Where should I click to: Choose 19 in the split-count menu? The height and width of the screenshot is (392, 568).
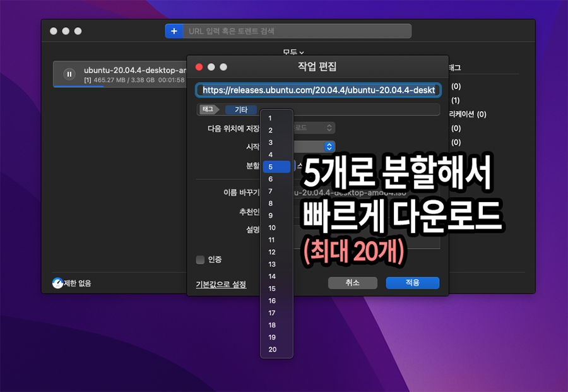[x=277, y=337]
